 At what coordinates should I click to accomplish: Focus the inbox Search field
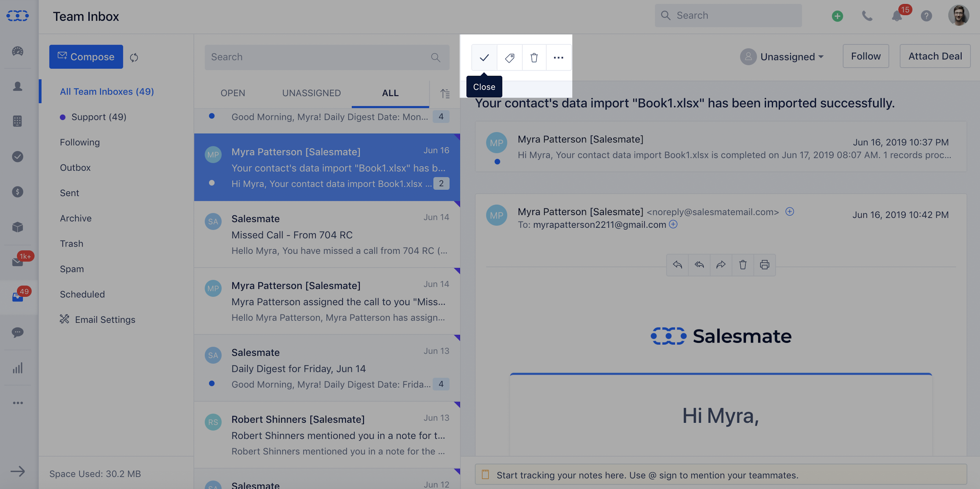(x=327, y=57)
